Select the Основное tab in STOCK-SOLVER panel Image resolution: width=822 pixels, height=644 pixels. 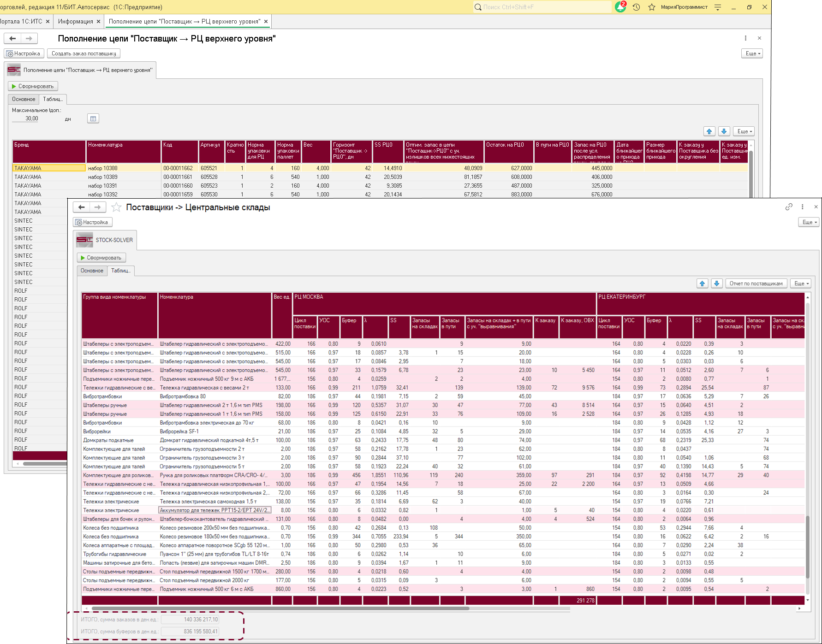coord(92,271)
